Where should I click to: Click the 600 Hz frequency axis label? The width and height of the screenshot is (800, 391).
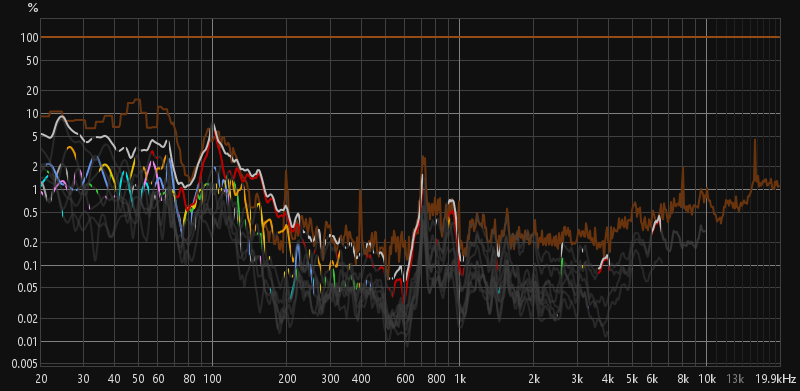(405, 379)
